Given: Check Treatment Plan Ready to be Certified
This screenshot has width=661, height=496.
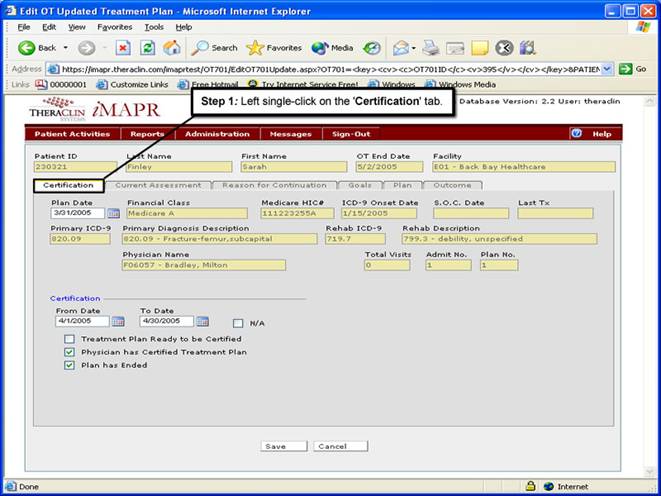Looking at the screenshot, I should [69, 340].
